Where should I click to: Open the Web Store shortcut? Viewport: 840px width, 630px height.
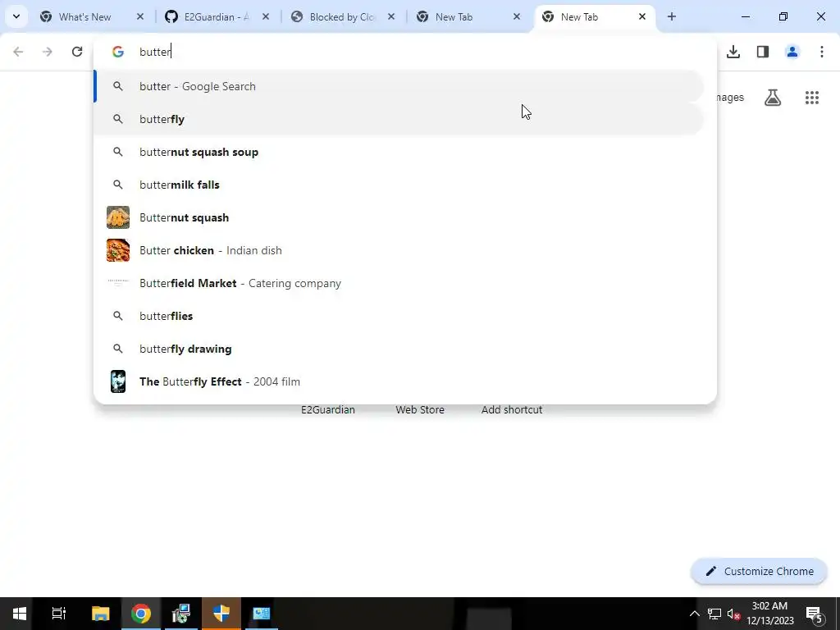point(420,410)
